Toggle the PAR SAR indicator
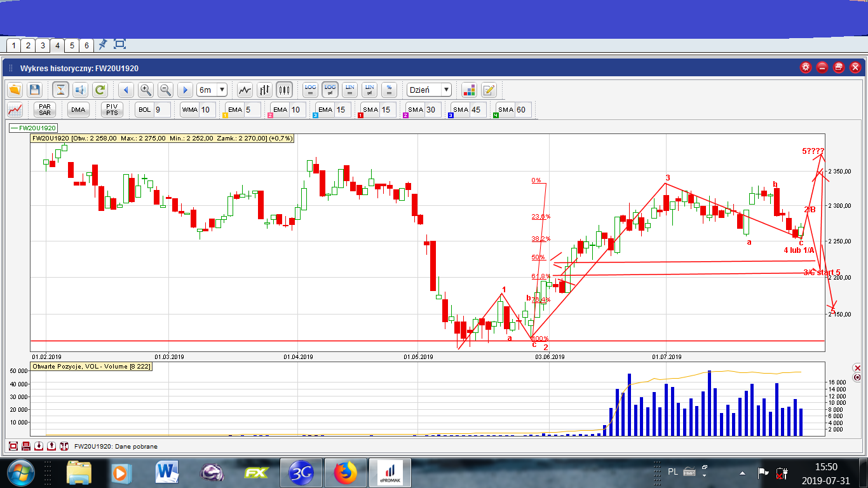 pyautogui.click(x=44, y=110)
